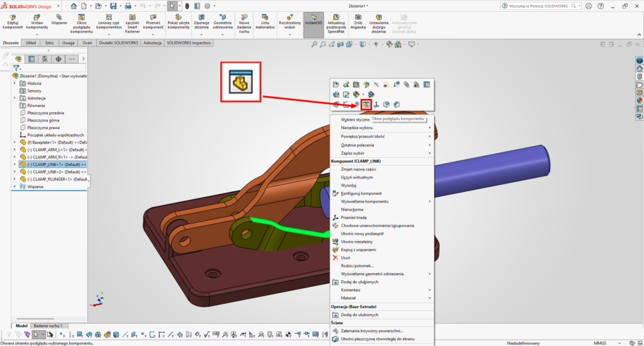Screen dimensions: 644x346
Task: Open ConfigurationManager tab icon
Action: (45, 59)
